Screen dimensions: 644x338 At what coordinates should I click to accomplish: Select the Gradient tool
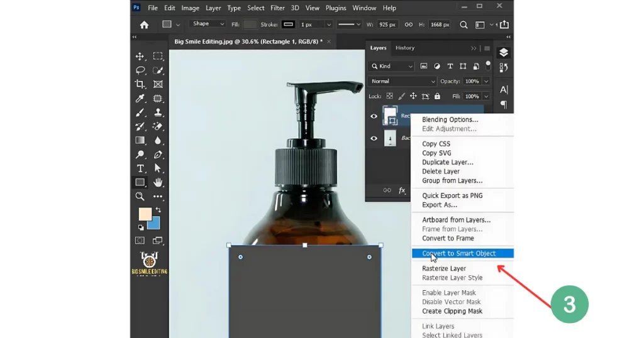pos(140,140)
